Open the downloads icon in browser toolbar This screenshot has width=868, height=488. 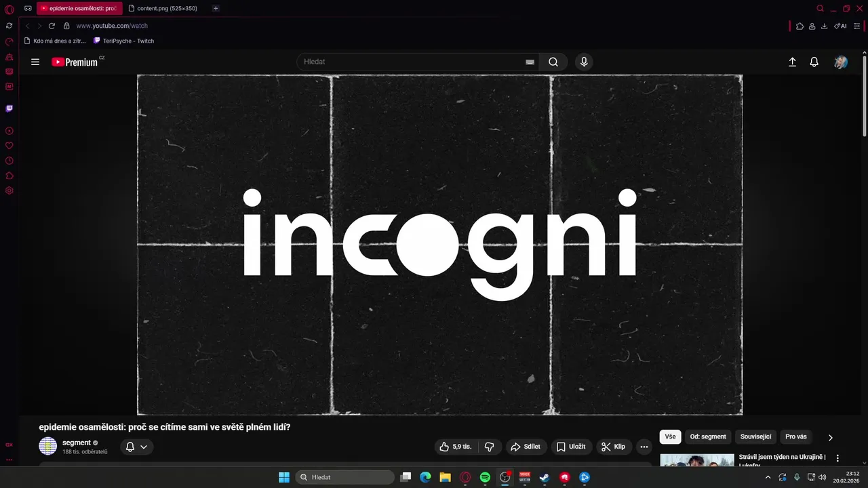pyautogui.click(x=824, y=26)
